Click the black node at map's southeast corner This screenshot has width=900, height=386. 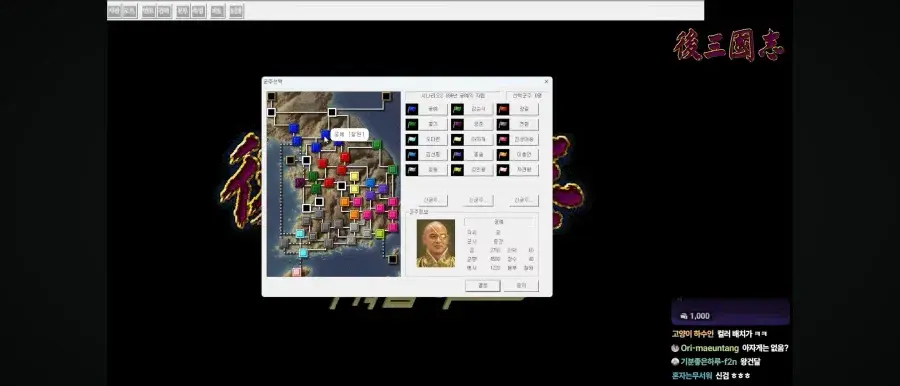392,259
